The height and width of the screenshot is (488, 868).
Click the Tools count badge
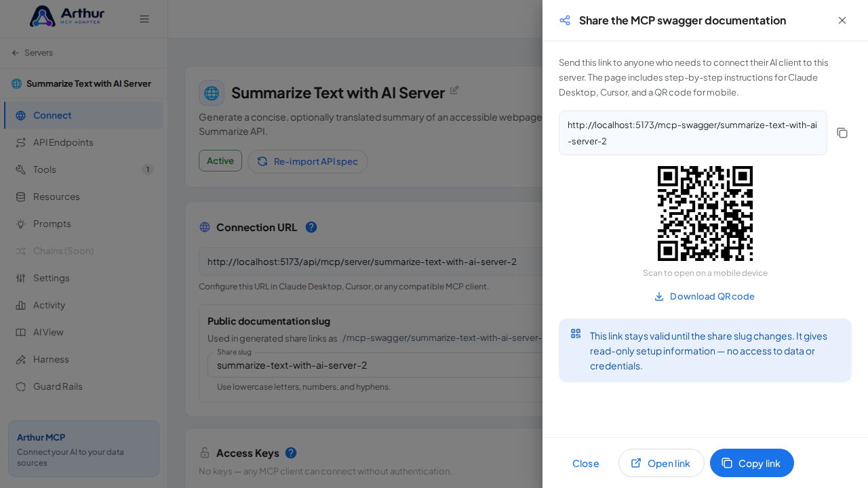point(148,169)
